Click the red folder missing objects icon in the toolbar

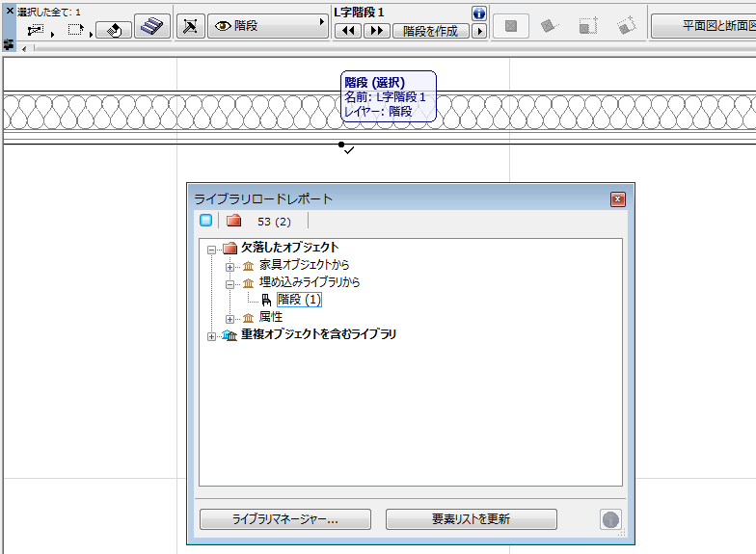pyautogui.click(x=233, y=221)
